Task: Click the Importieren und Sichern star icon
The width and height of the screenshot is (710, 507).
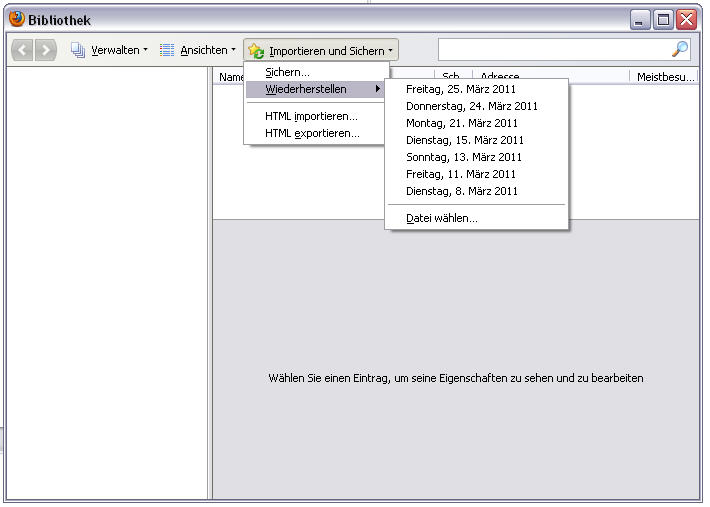Action: (256, 51)
